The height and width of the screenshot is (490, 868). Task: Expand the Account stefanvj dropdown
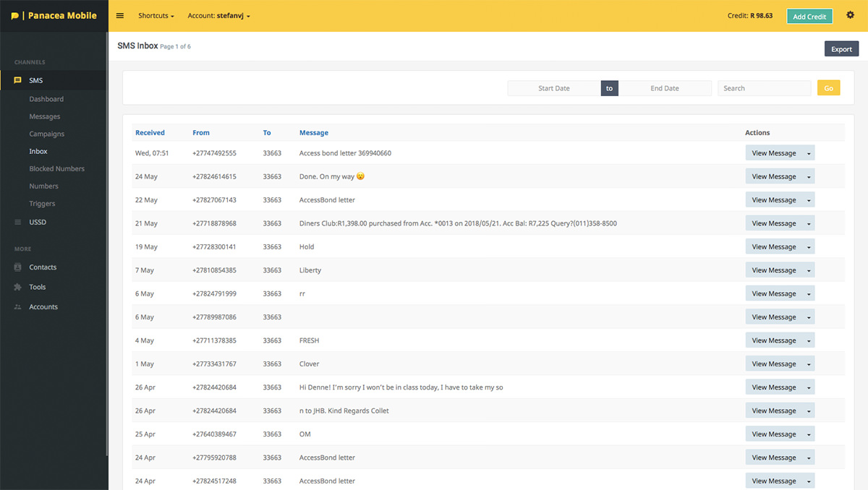point(218,16)
